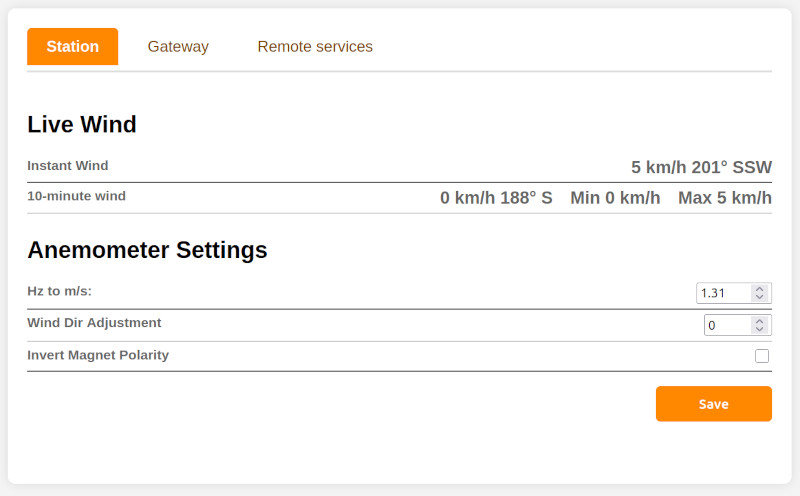Switch to the Station tab
The image size is (800, 496).
[72, 47]
